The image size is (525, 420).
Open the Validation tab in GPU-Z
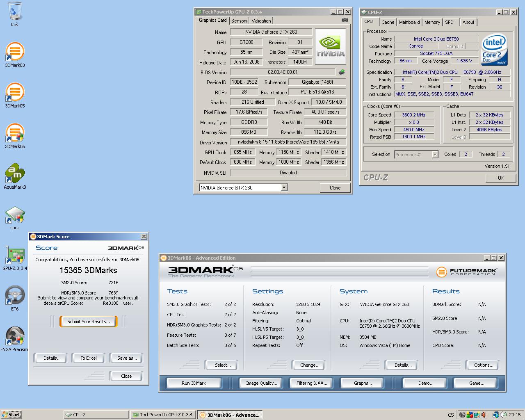coord(261,21)
